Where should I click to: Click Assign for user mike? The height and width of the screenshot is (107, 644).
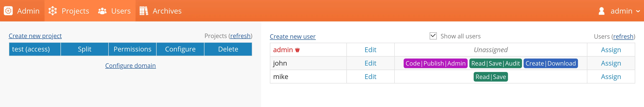[611, 77]
